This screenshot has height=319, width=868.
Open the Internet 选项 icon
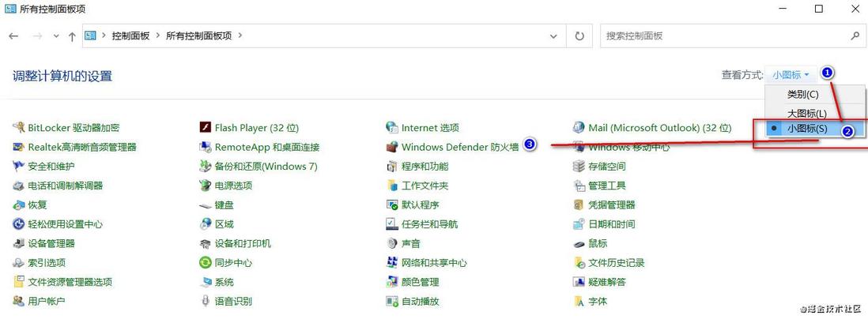[392, 128]
